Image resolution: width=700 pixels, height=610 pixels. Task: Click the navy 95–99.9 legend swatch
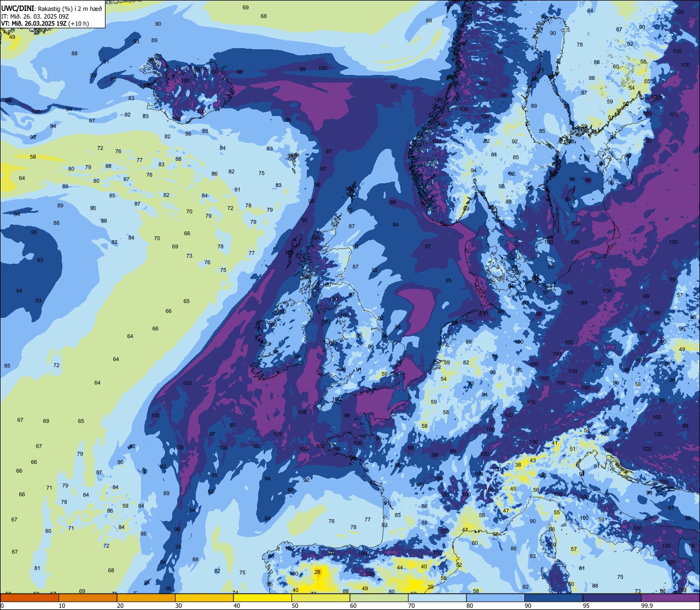[x=612, y=597]
